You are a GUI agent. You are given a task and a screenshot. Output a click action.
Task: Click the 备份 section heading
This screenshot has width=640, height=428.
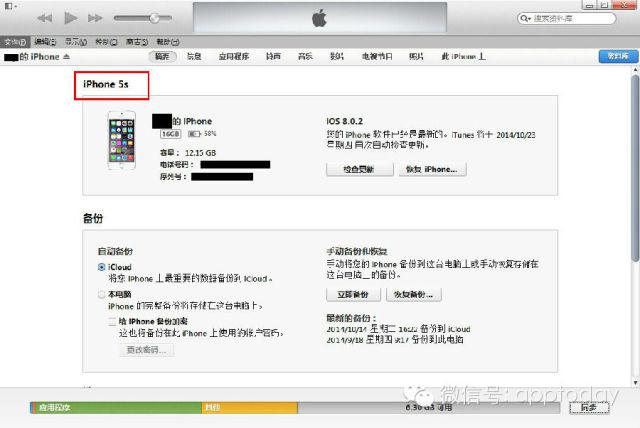93,219
